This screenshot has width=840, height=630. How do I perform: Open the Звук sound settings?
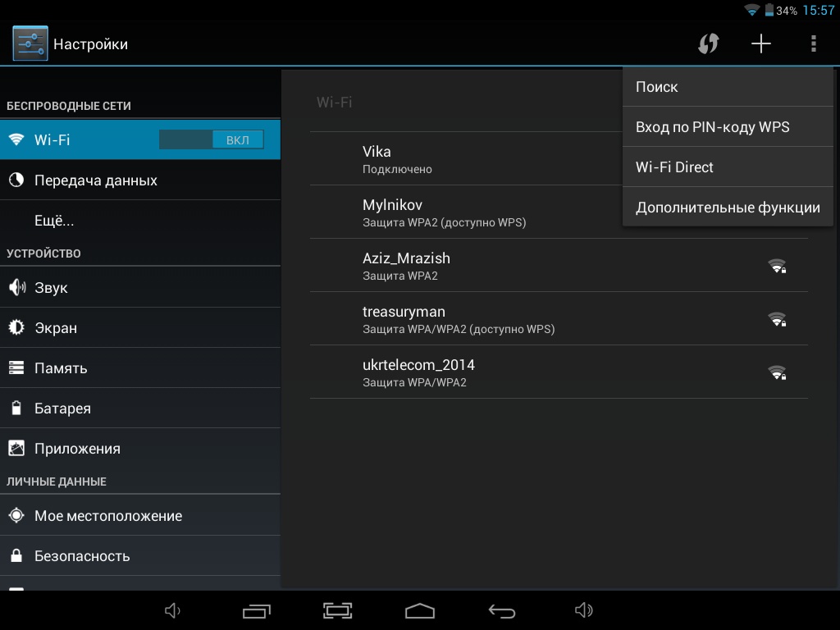pyautogui.click(x=51, y=288)
